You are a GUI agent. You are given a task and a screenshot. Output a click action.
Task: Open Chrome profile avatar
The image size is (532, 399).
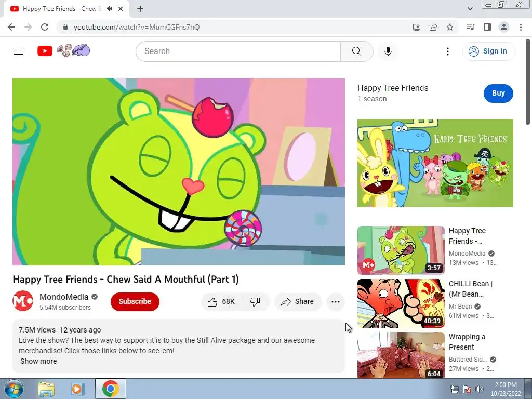[x=504, y=27]
